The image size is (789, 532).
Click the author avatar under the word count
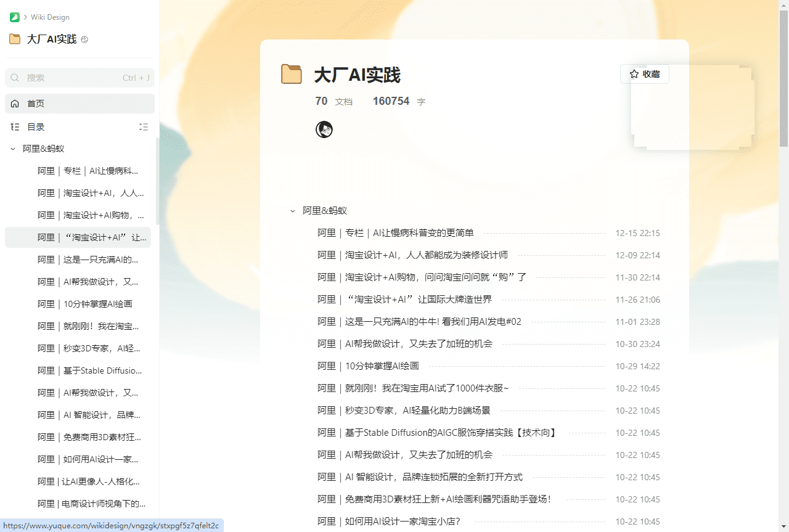click(x=324, y=129)
